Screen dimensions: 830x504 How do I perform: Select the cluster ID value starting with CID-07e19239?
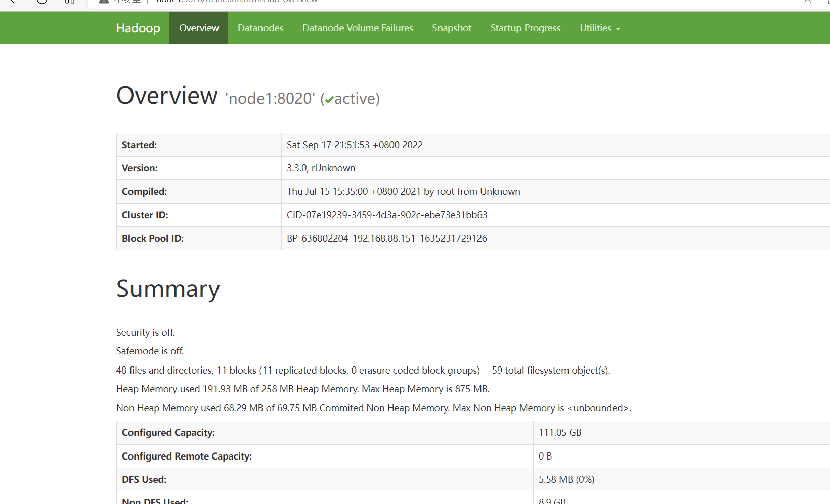coord(387,215)
